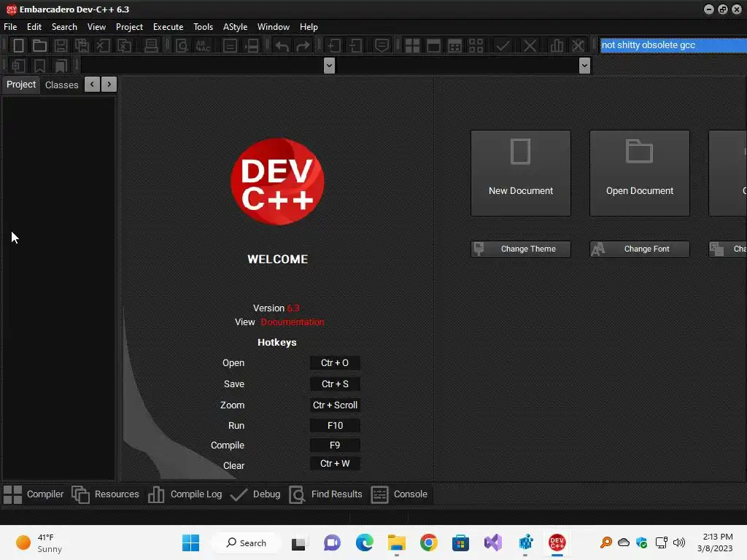Click the Open file folder toolbar icon
The image size is (747, 560).
[x=39, y=46]
